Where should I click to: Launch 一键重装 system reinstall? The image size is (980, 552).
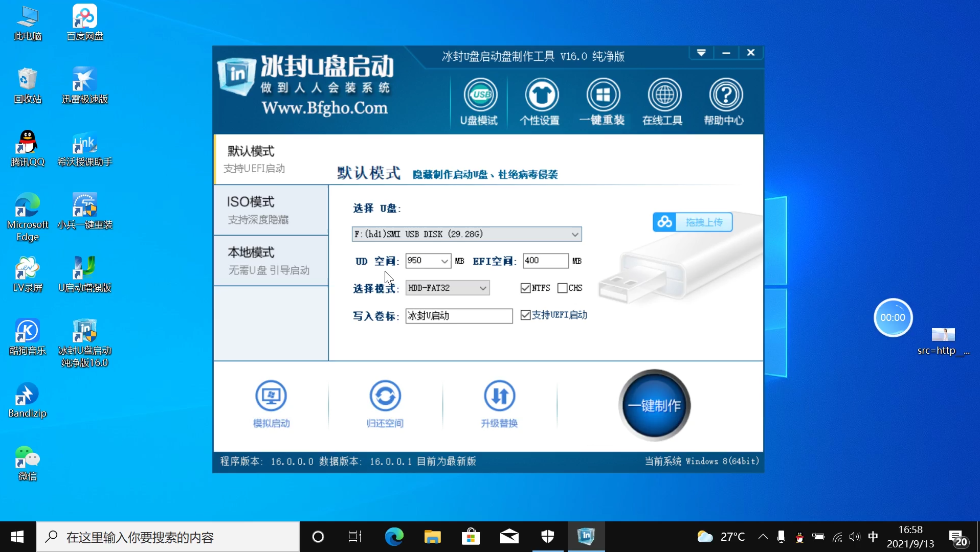603,101
